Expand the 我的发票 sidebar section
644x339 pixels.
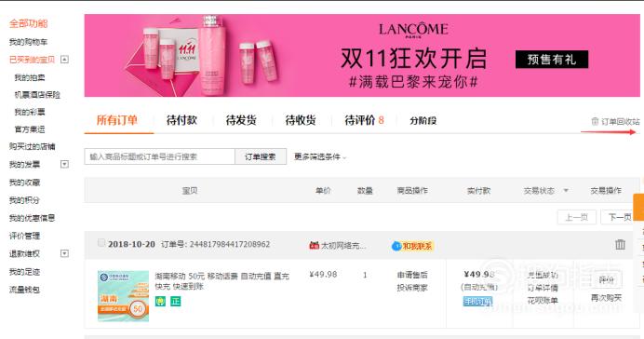pyautogui.click(x=64, y=164)
